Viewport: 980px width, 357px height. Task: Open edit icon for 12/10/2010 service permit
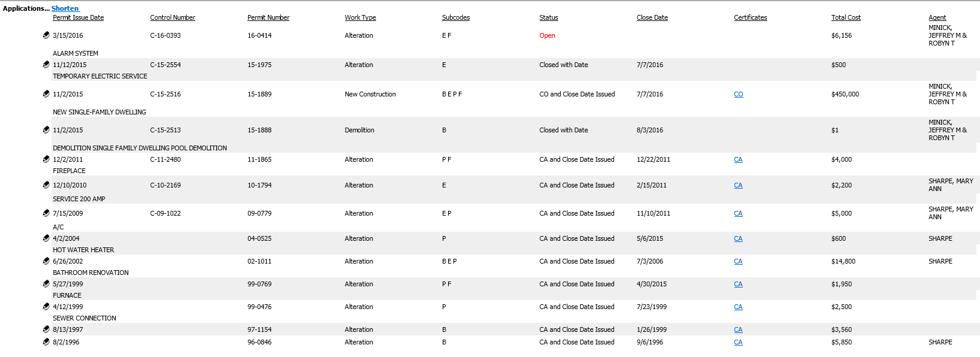(46, 184)
